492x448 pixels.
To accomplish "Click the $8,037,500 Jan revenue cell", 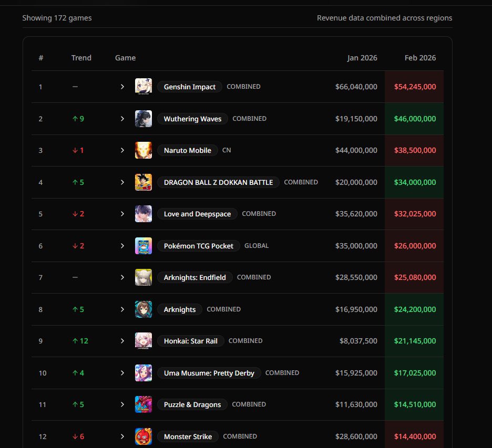I will pos(358,341).
